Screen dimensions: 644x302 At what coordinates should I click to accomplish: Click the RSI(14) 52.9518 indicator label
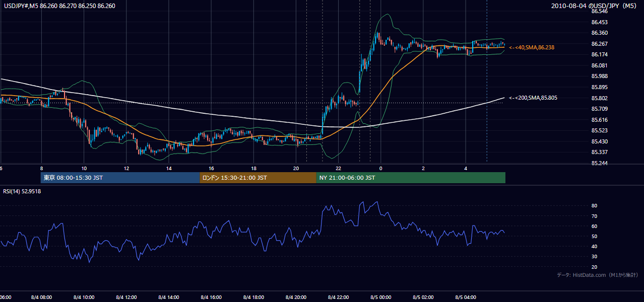pyautogui.click(x=22, y=191)
